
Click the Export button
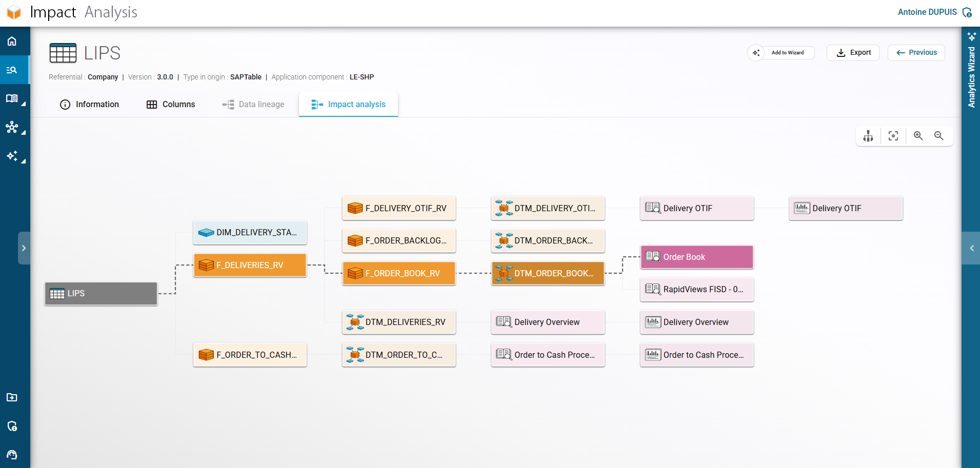point(853,53)
